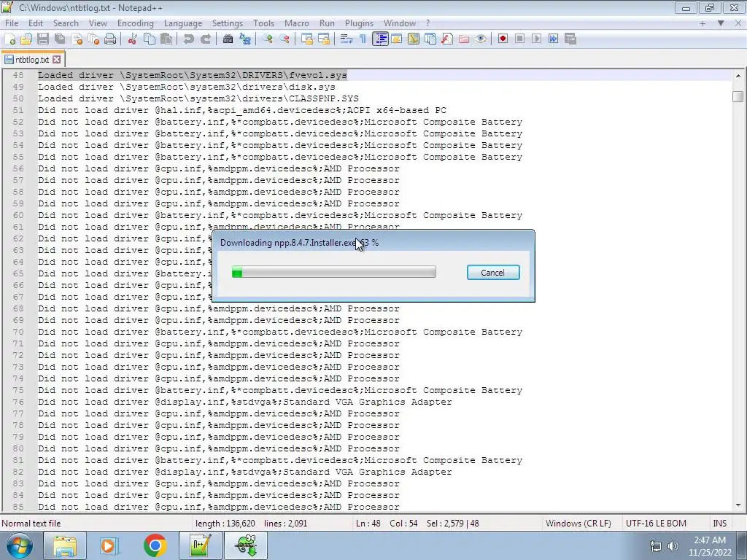
Task: Cancel the npp installer download
Action: pos(493,273)
